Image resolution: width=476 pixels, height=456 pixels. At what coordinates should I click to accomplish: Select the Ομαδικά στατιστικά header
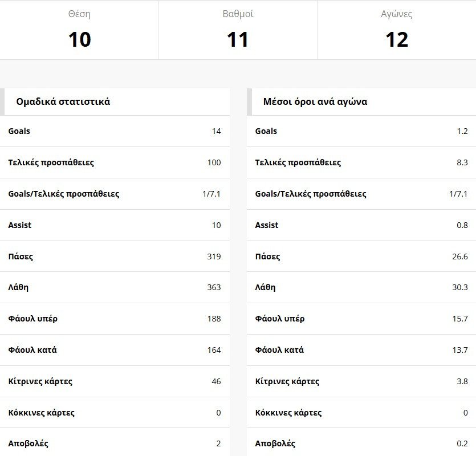[x=63, y=102]
